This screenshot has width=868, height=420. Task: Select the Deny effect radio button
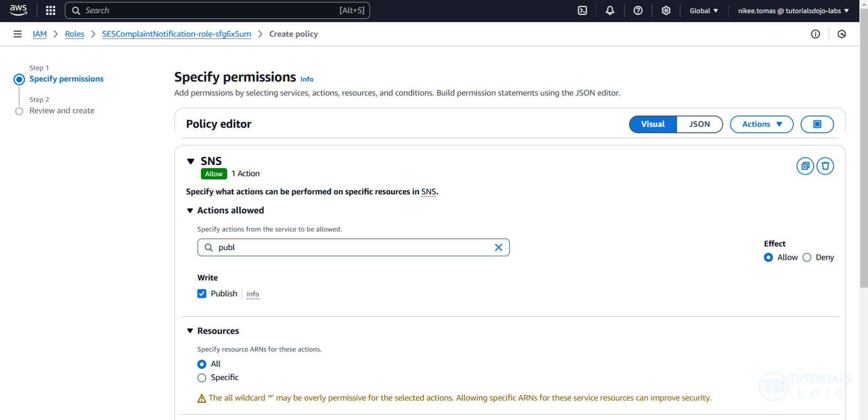tap(807, 258)
